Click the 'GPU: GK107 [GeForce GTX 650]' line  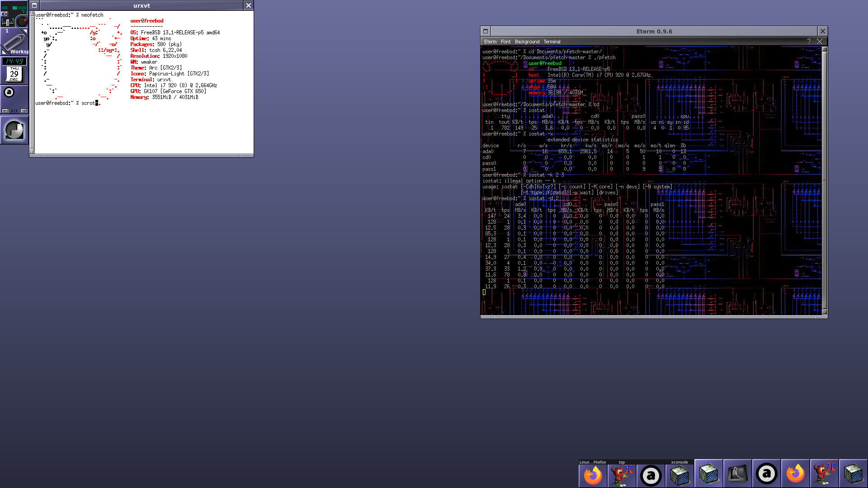(168, 91)
